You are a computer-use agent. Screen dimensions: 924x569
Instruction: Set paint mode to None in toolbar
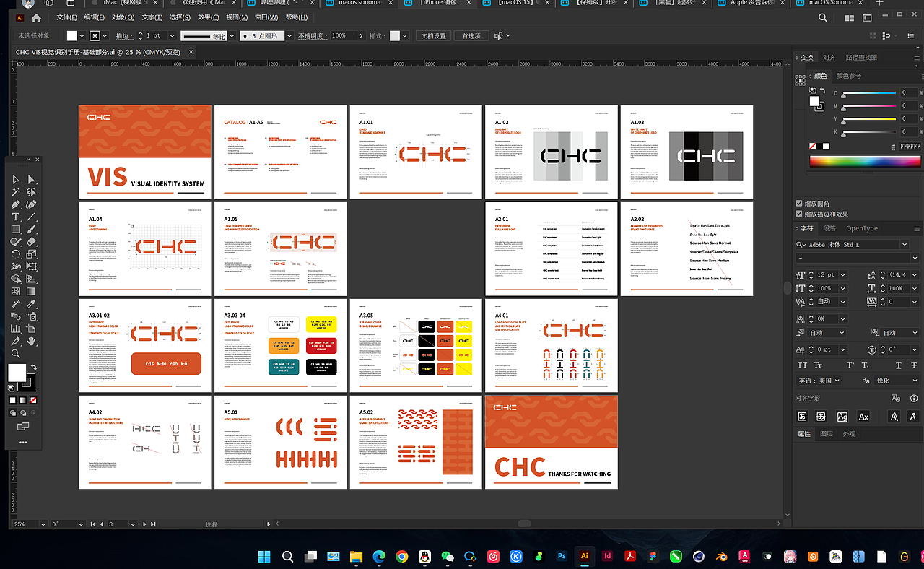click(33, 400)
